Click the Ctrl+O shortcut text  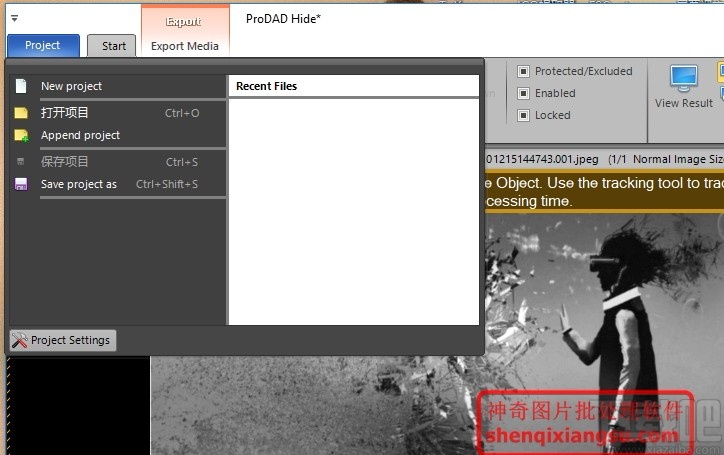[x=182, y=113]
